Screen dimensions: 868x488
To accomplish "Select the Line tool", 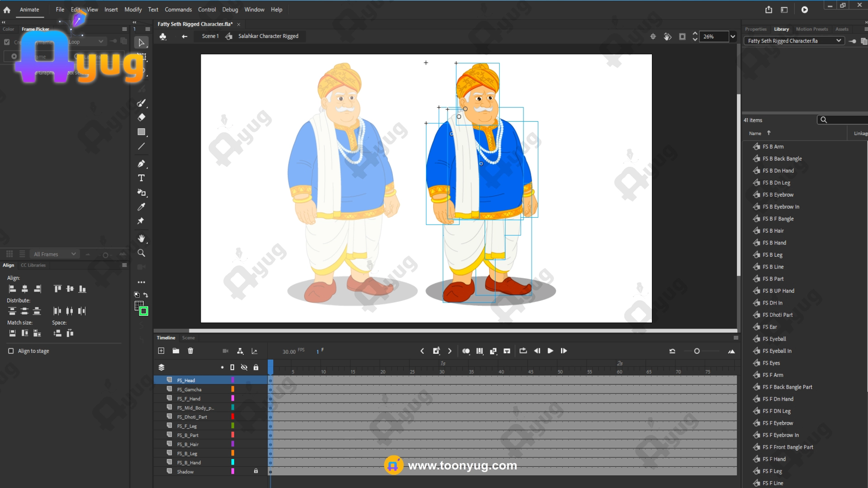I will [141, 146].
